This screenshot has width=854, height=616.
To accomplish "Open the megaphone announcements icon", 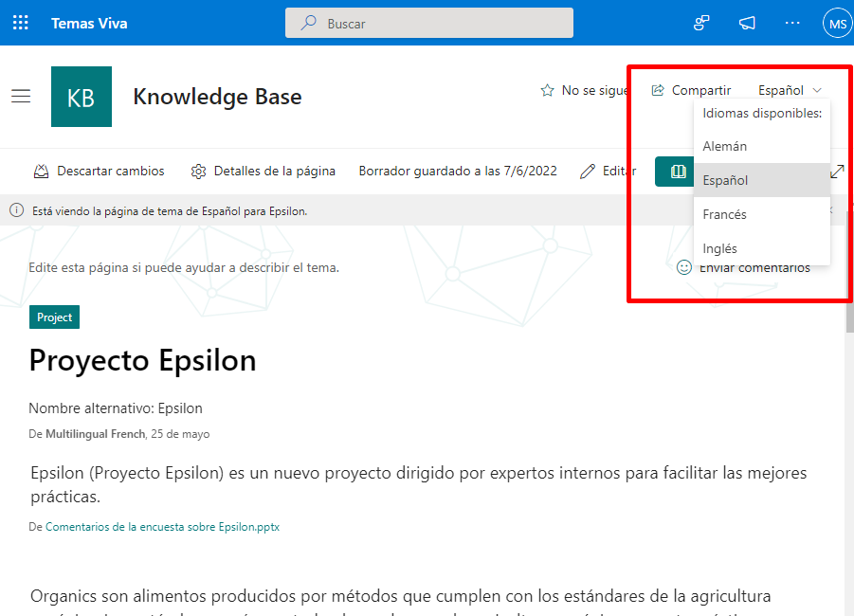I will pyautogui.click(x=747, y=23).
